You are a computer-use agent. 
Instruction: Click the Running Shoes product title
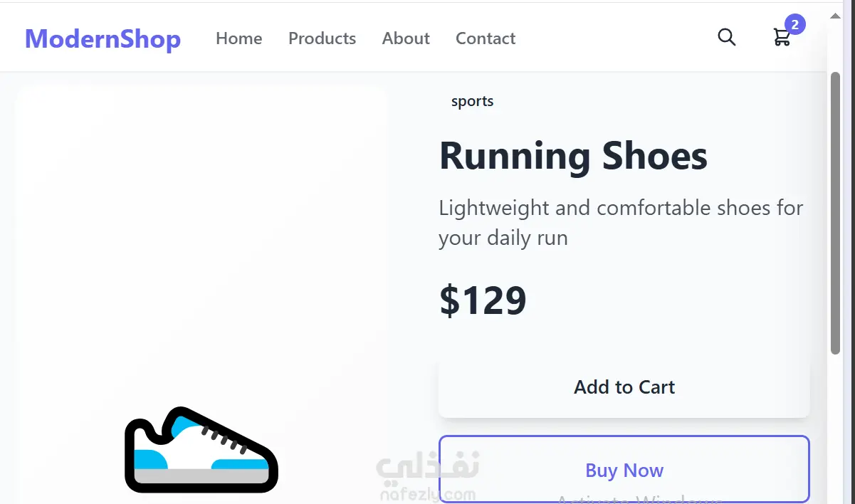pyautogui.click(x=573, y=156)
